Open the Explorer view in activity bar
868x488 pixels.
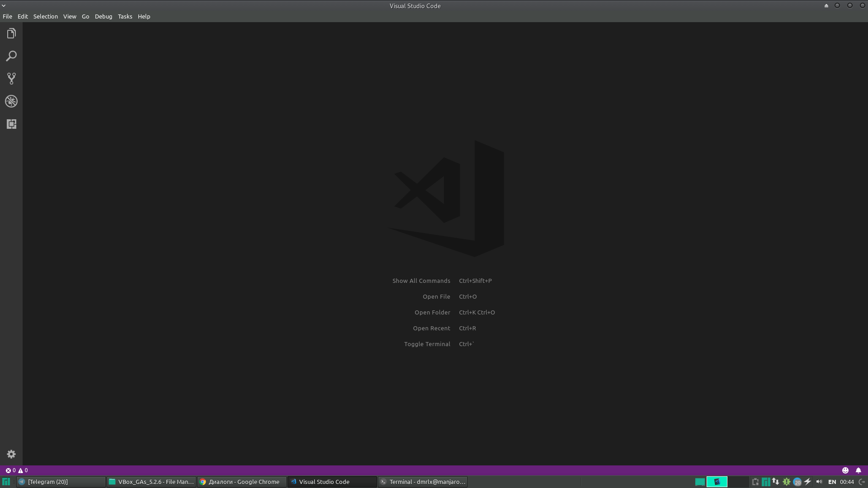tap(11, 34)
